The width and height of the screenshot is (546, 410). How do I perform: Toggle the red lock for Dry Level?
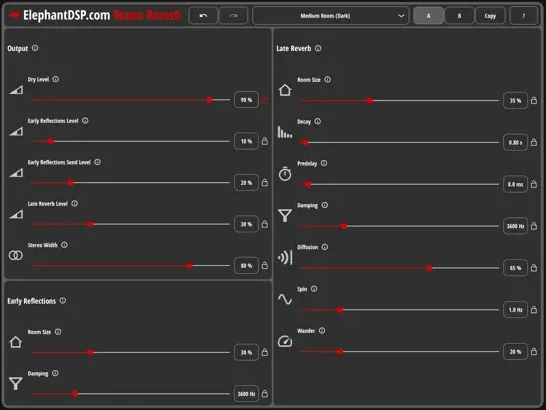265,100
